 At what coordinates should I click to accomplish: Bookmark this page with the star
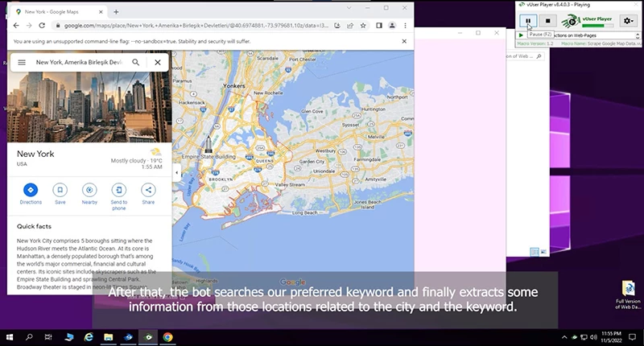point(363,26)
